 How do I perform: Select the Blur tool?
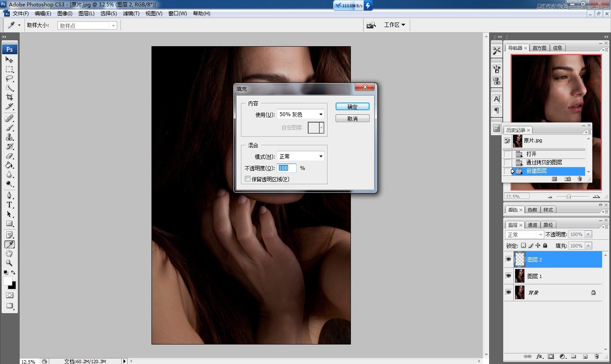[9, 174]
